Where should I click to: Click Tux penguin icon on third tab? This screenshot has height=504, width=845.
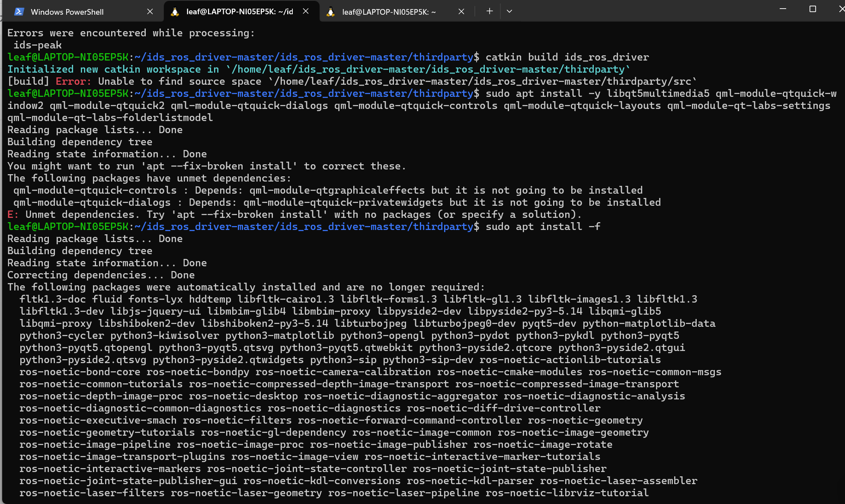pos(331,12)
